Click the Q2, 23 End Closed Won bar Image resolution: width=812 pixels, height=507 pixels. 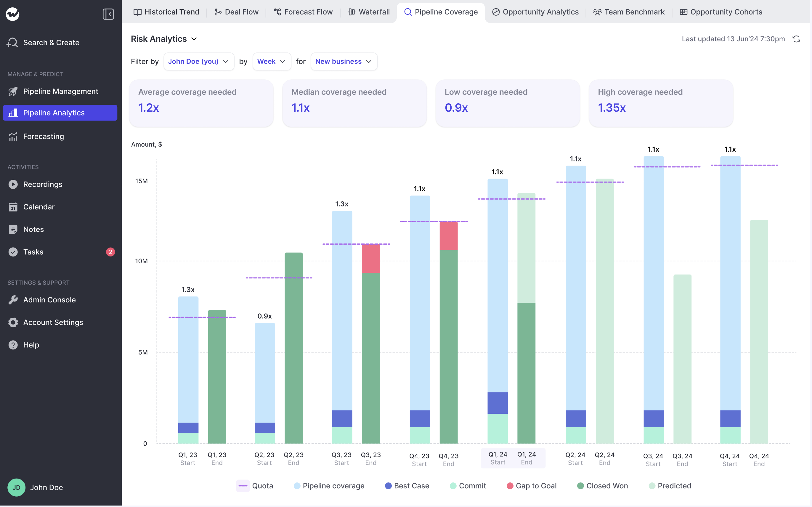click(x=294, y=348)
